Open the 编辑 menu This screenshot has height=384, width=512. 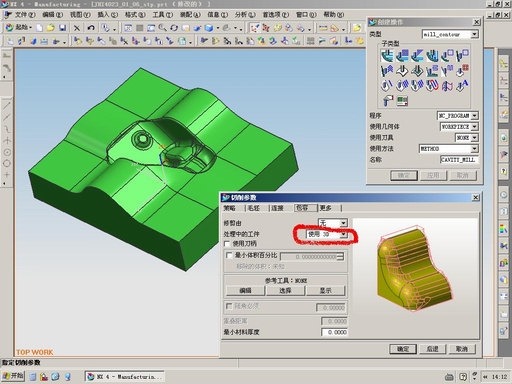[52, 14]
